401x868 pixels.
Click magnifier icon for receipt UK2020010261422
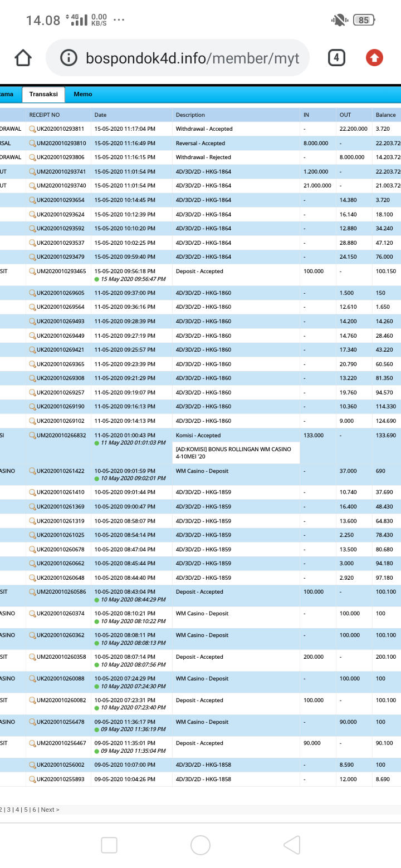pyautogui.click(x=32, y=471)
